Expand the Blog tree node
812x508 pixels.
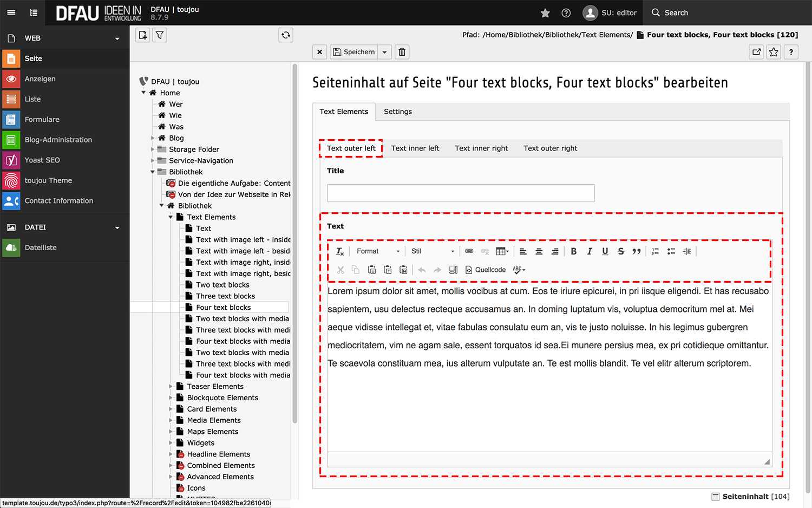point(153,138)
